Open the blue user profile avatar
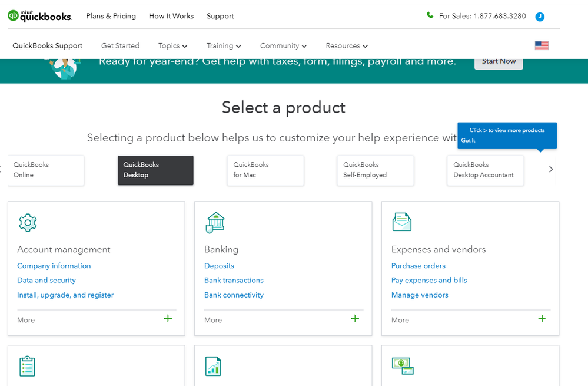Image resolution: width=588 pixels, height=386 pixels. (540, 17)
